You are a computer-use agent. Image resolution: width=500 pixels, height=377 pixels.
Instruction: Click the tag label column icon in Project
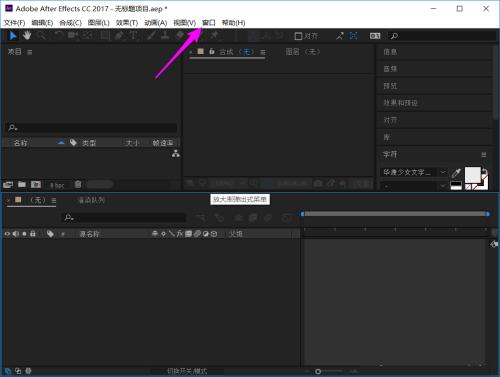[73, 143]
